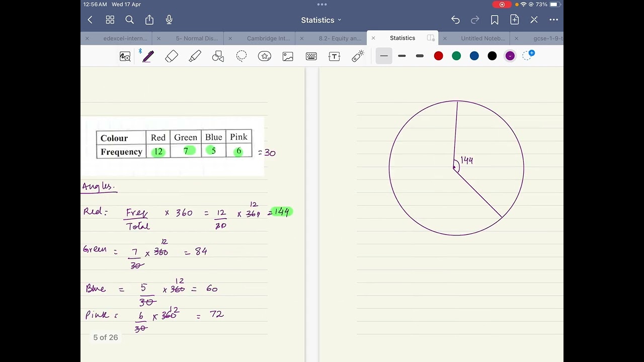Close the edexcel-intern... tab
This screenshot has height=362, width=644.
tap(87, 38)
